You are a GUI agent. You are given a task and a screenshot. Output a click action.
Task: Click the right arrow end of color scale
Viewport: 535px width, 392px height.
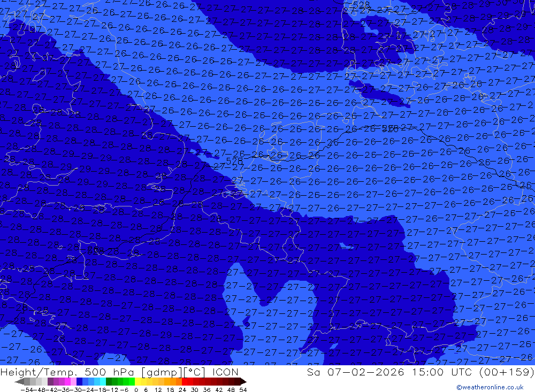pyautogui.click(x=243, y=381)
